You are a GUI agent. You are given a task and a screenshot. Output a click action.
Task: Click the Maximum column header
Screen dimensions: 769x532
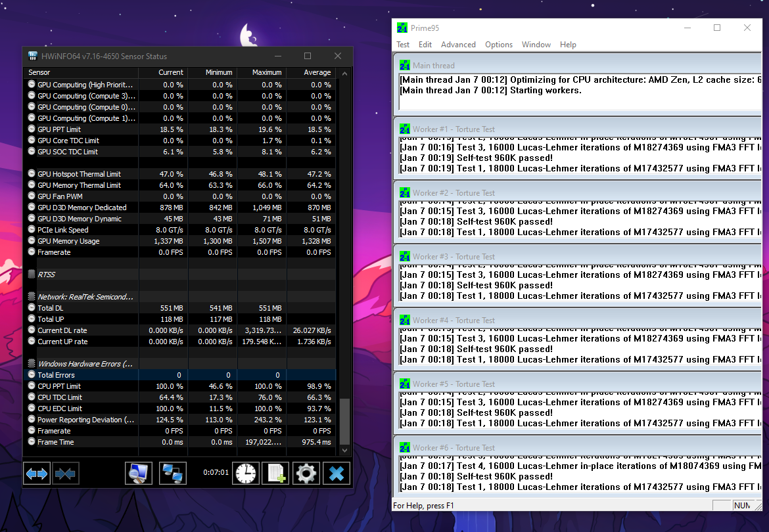262,72
